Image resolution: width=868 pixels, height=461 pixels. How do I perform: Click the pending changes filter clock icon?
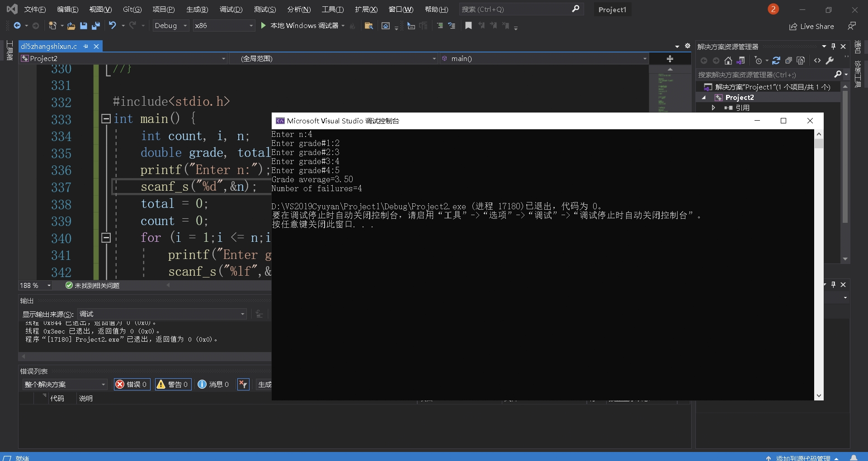759,61
